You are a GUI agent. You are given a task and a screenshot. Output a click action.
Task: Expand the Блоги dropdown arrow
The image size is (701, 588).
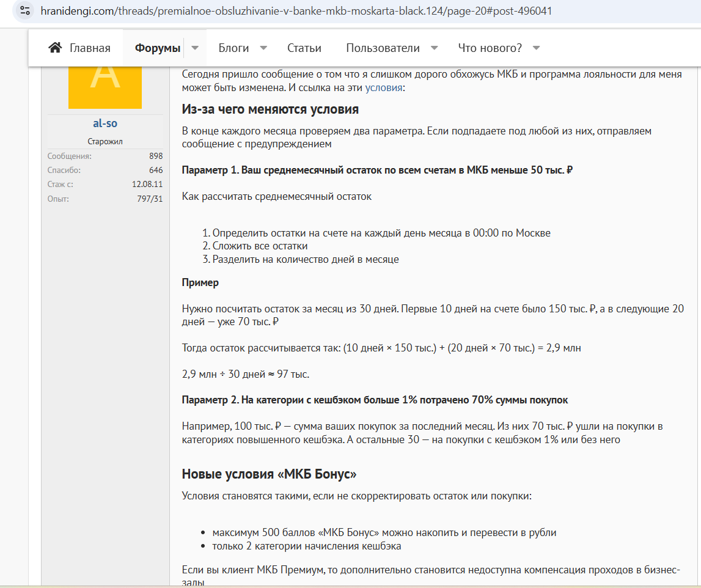coord(264,48)
